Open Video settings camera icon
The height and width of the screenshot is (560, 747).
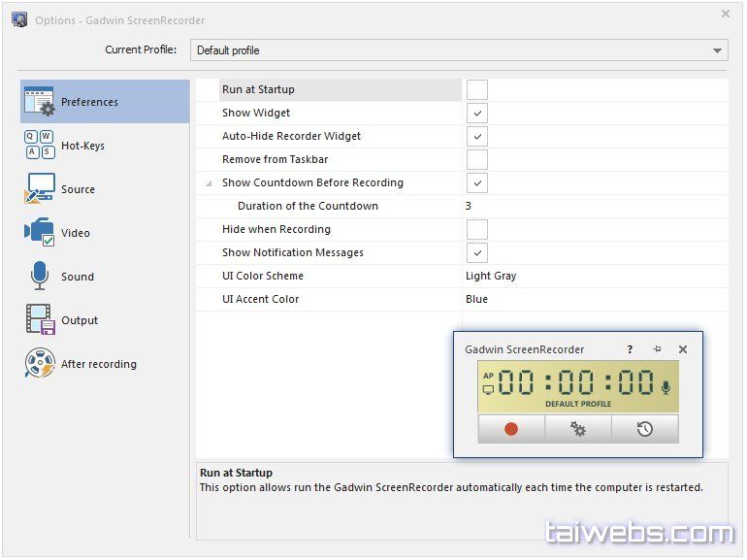(40, 233)
